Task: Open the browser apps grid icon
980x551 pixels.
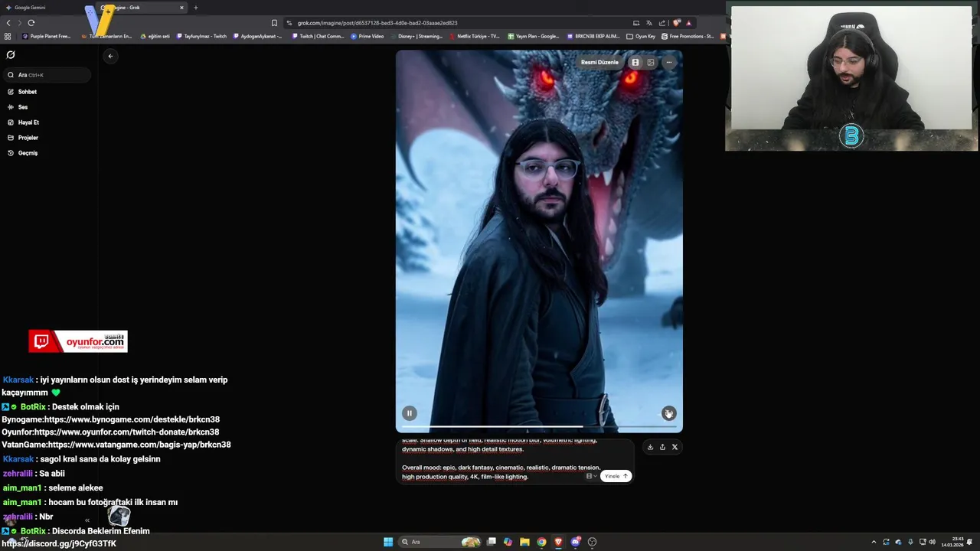Action: tap(8, 36)
